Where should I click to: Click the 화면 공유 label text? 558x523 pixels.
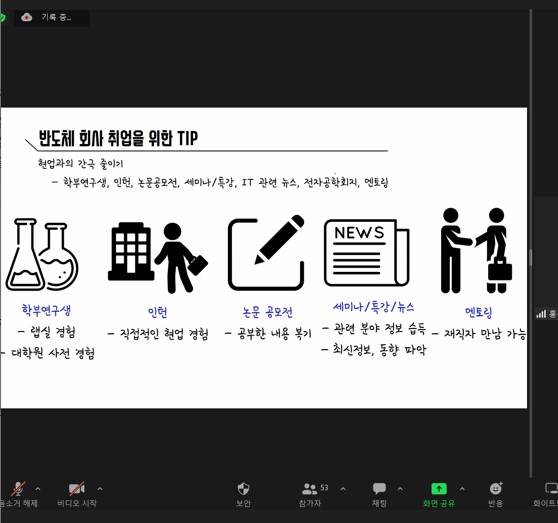point(439,503)
